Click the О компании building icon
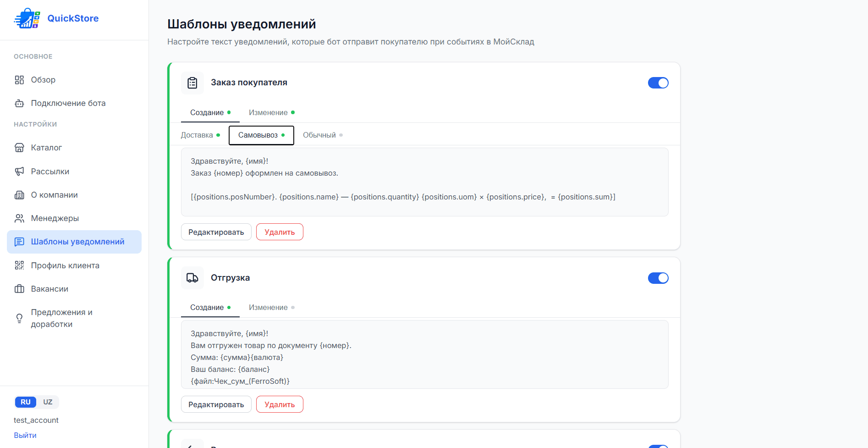The height and width of the screenshot is (448, 868). point(19,195)
